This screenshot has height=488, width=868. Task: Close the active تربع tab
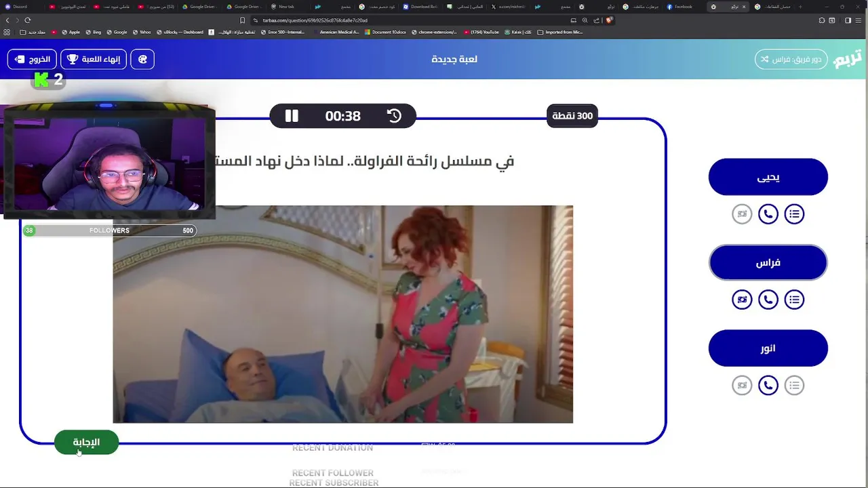(x=743, y=7)
